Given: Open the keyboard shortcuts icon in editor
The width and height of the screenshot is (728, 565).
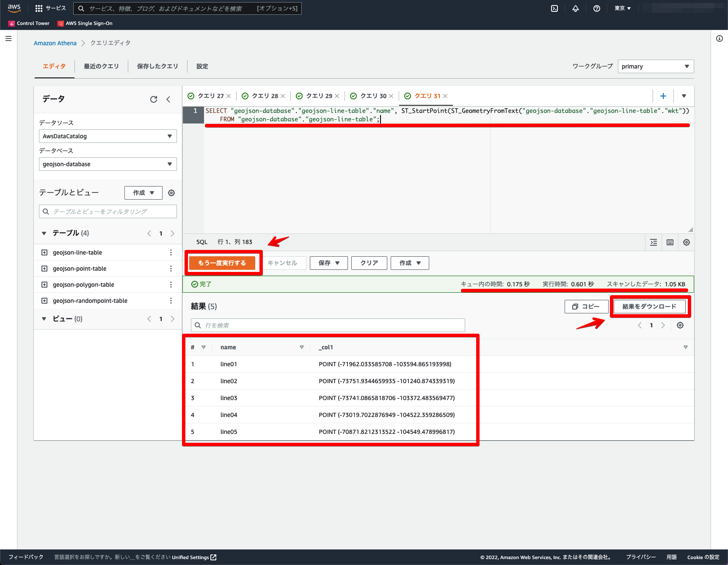Looking at the screenshot, I should point(670,242).
